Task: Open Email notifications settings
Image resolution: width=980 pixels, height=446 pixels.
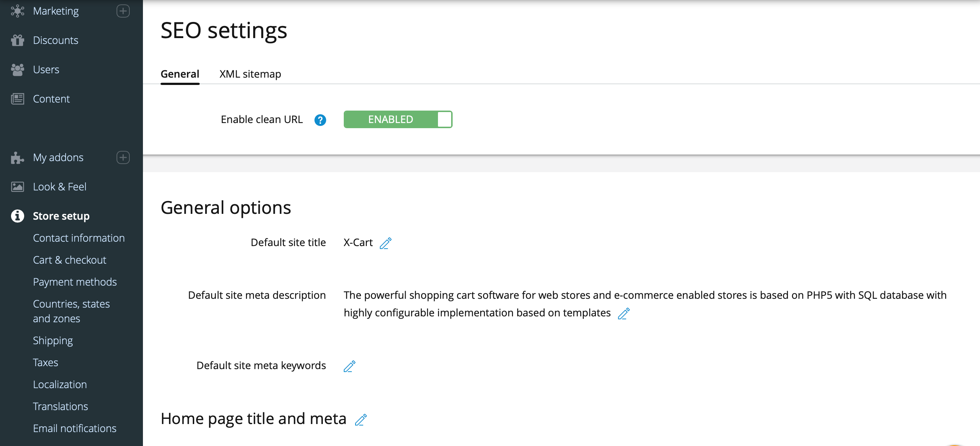Action: 74,428
